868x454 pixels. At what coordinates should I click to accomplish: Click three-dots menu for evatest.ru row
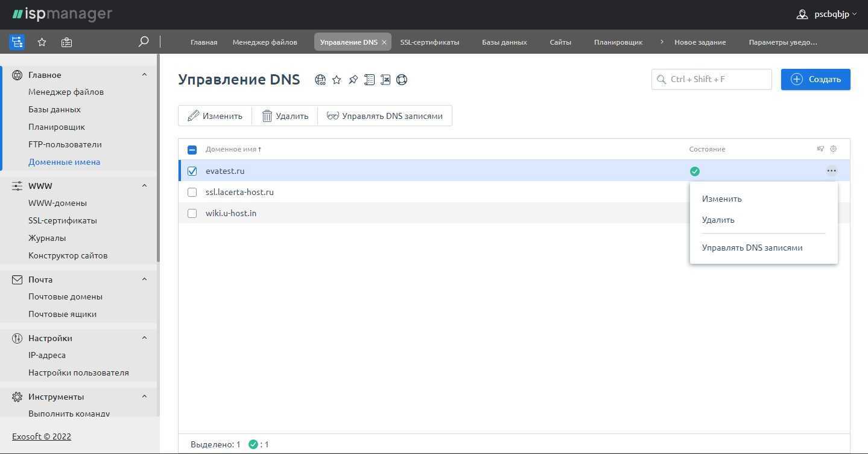point(831,171)
